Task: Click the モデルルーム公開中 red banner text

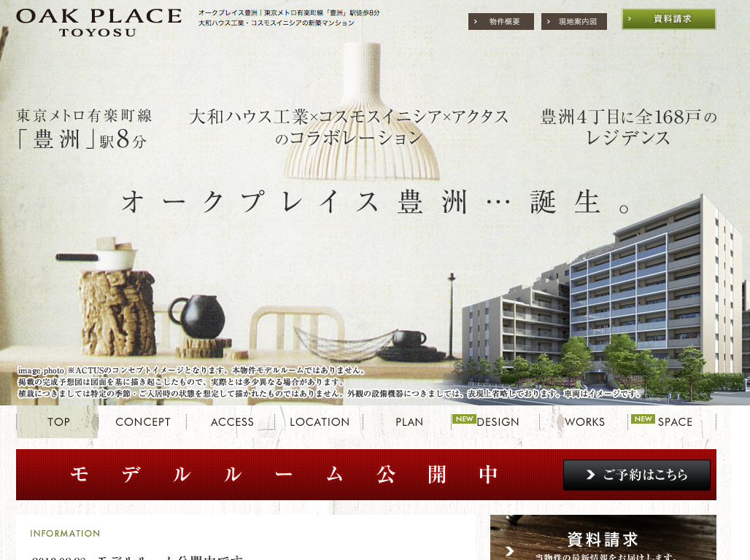Action: coord(285,475)
